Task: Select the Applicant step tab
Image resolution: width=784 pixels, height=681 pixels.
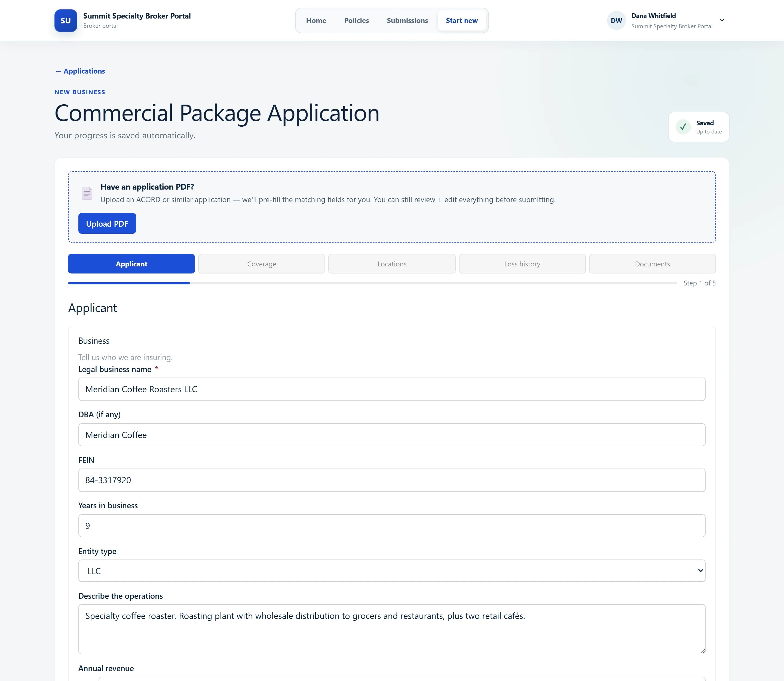Action: pyautogui.click(x=131, y=264)
